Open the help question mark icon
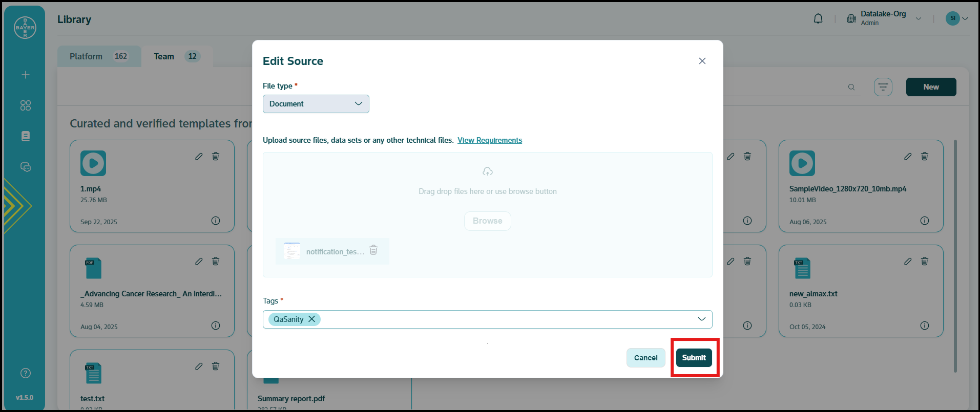The width and height of the screenshot is (980, 412). pyautogui.click(x=25, y=373)
